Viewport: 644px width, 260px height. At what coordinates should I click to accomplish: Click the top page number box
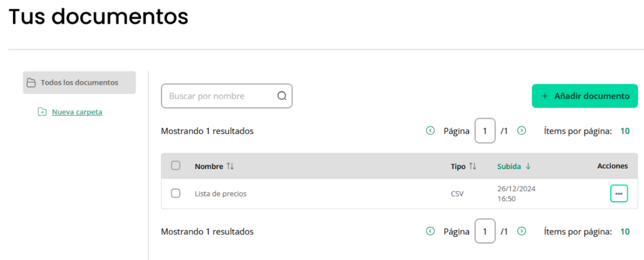pos(485,131)
